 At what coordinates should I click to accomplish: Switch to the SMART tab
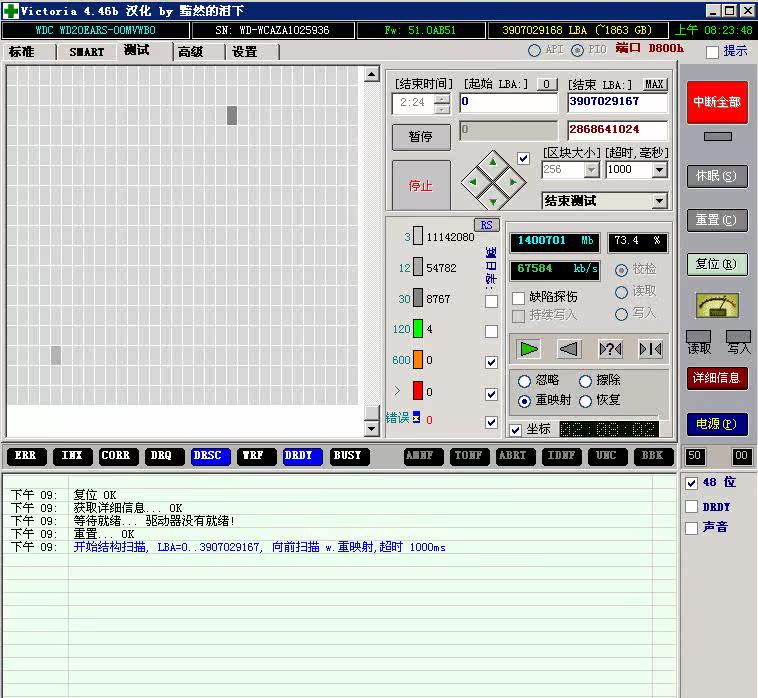[x=87, y=52]
